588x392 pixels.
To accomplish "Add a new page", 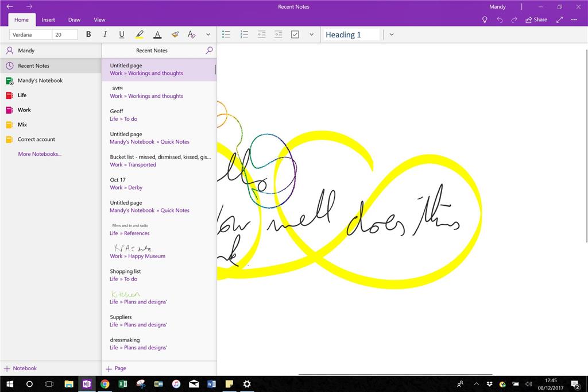I will coord(116,368).
